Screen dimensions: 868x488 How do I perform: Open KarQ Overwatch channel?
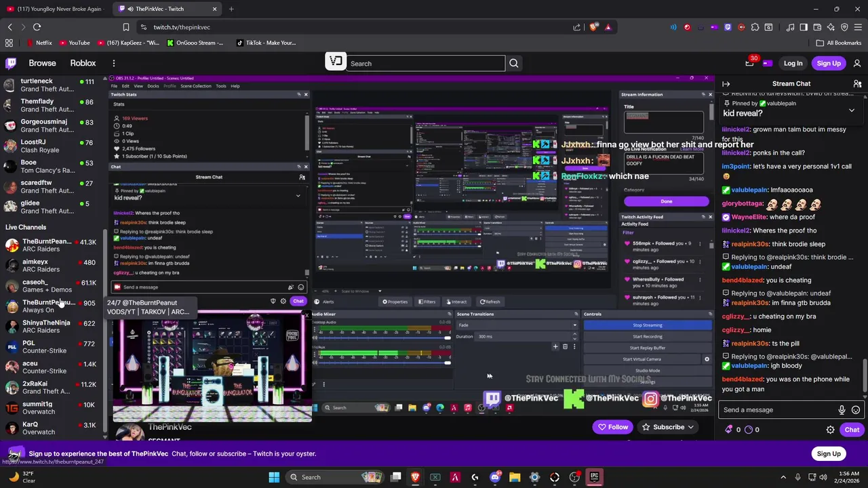pos(51,428)
